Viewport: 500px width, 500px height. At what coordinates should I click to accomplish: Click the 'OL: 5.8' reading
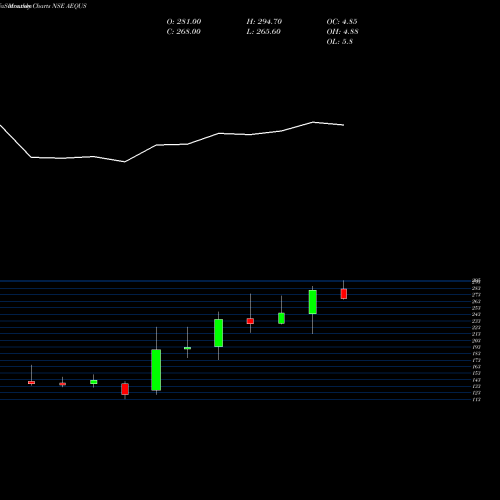click(x=340, y=42)
